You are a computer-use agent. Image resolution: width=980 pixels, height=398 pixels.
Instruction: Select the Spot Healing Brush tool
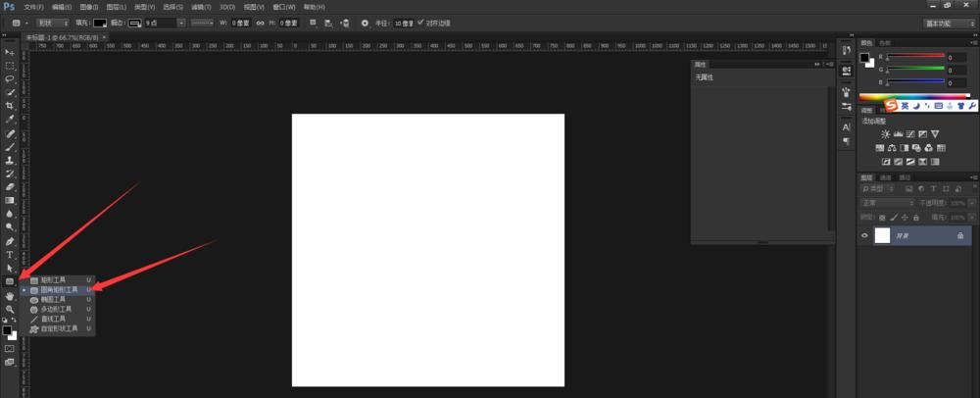click(10, 133)
